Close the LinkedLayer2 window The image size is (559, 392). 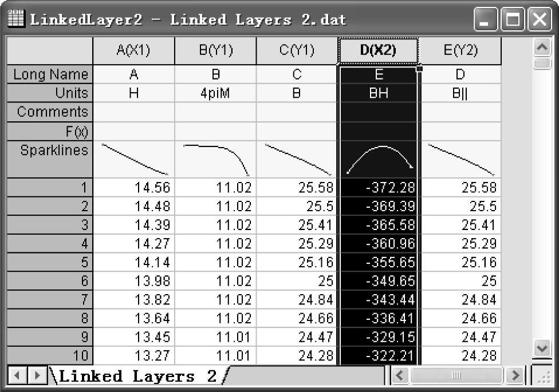(540, 19)
